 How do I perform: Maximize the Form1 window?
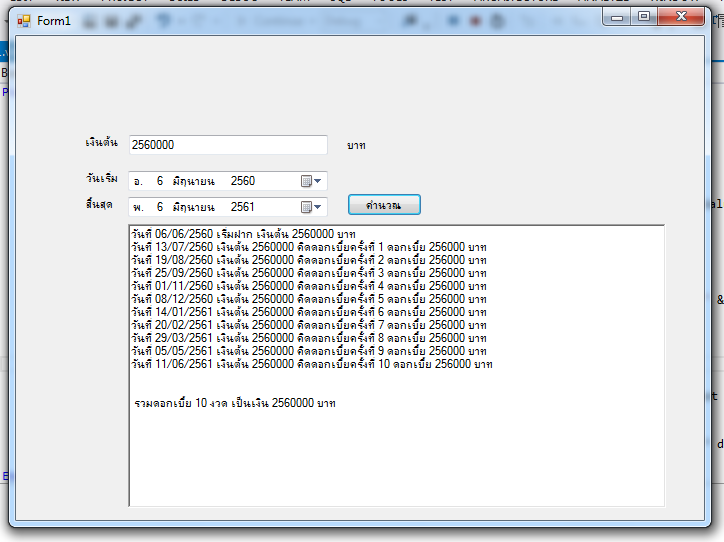coord(644,17)
